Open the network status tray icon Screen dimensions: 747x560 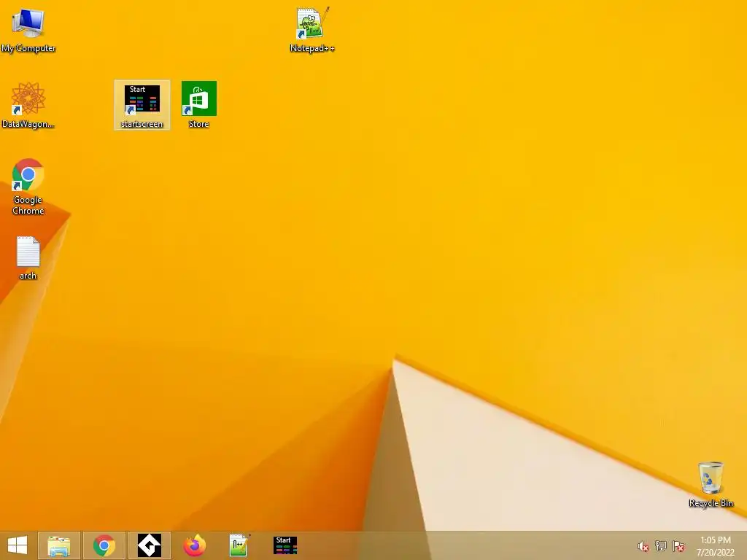point(661,546)
